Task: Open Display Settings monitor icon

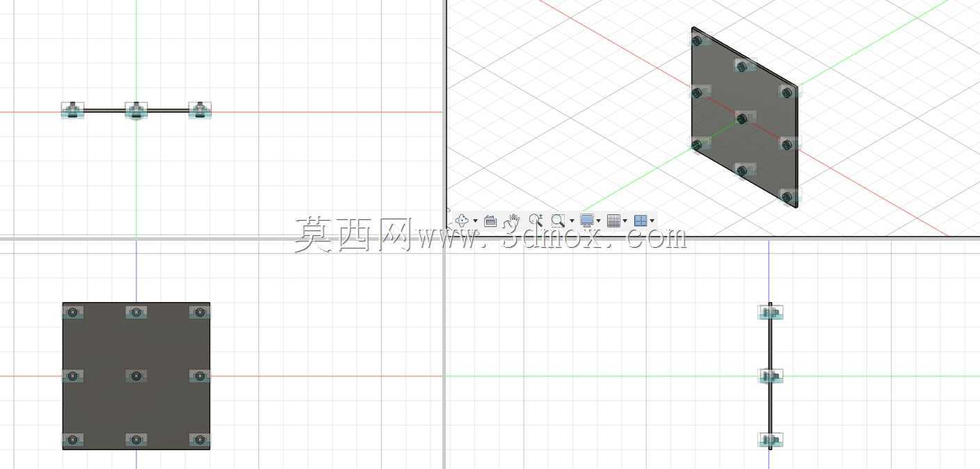Action: click(x=586, y=221)
